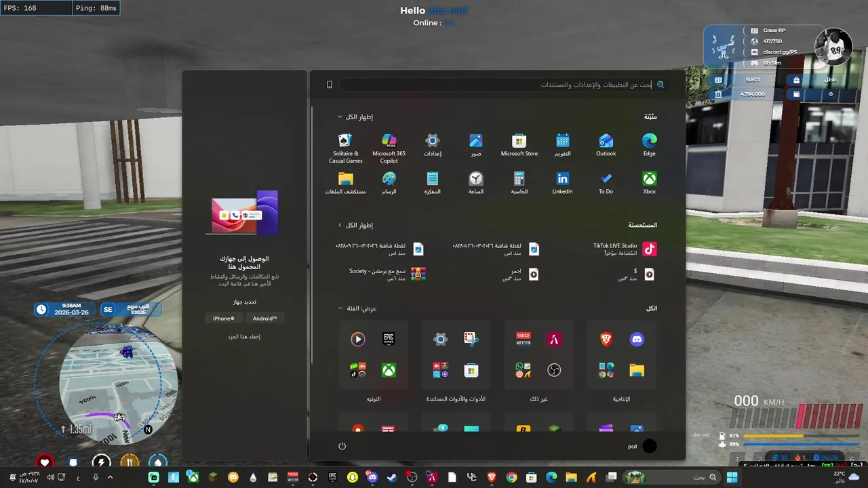Open recommended Society - نسخ مع برمشن archive

[x=387, y=274]
